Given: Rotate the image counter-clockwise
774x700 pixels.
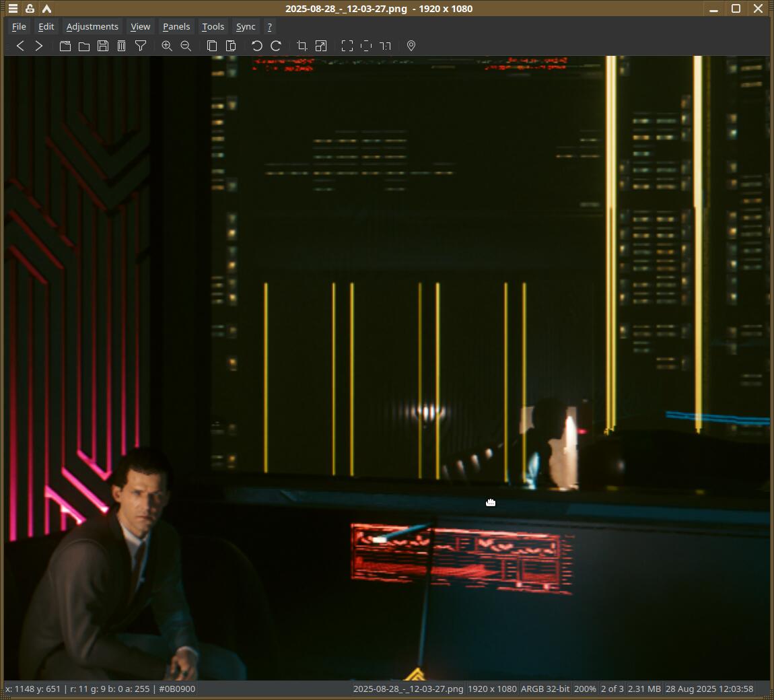Looking at the screenshot, I should pyautogui.click(x=256, y=46).
